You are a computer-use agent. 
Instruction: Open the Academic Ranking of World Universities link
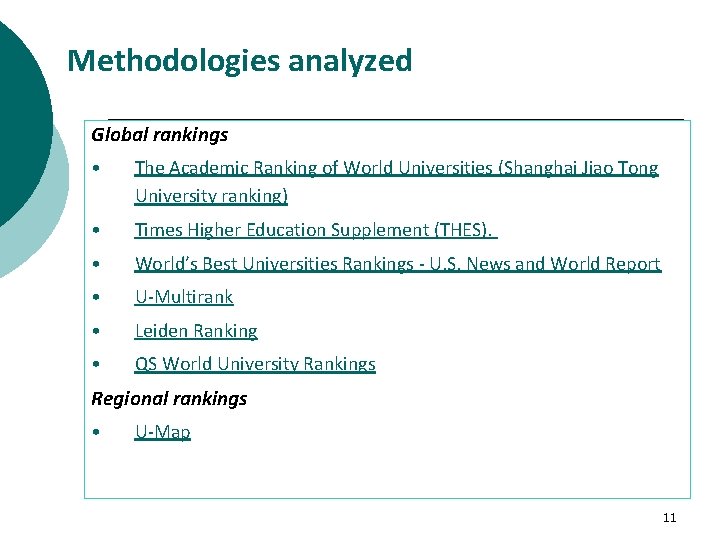click(396, 182)
